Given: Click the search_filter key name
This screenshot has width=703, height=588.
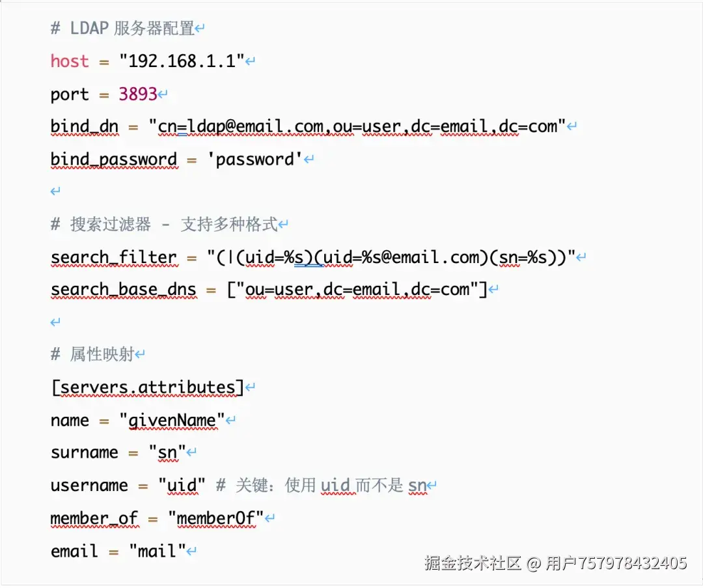Looking at the screenshot, I should tap(114, 257).
